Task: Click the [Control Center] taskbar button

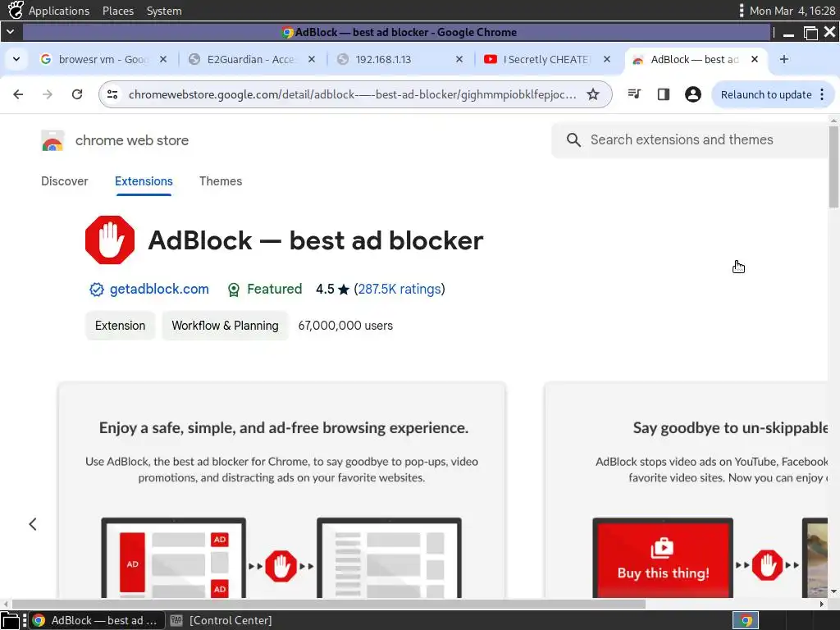Action: (x=221, y=620)
